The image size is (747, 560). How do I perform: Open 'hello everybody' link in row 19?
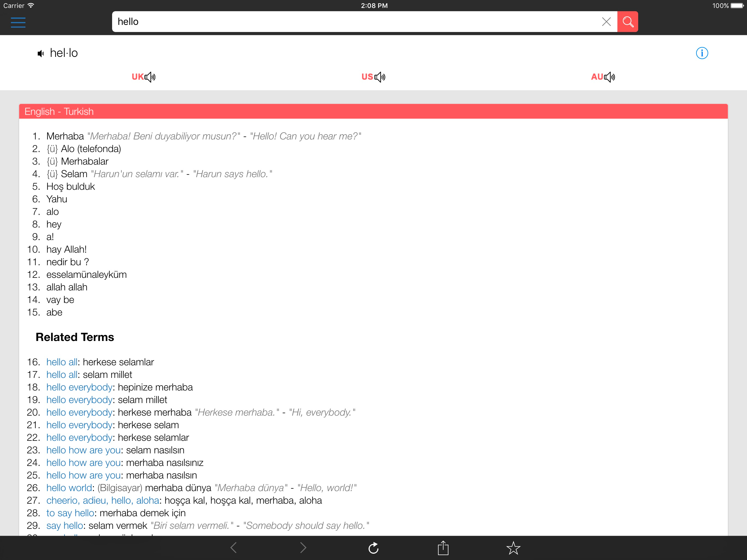(79, 400)
